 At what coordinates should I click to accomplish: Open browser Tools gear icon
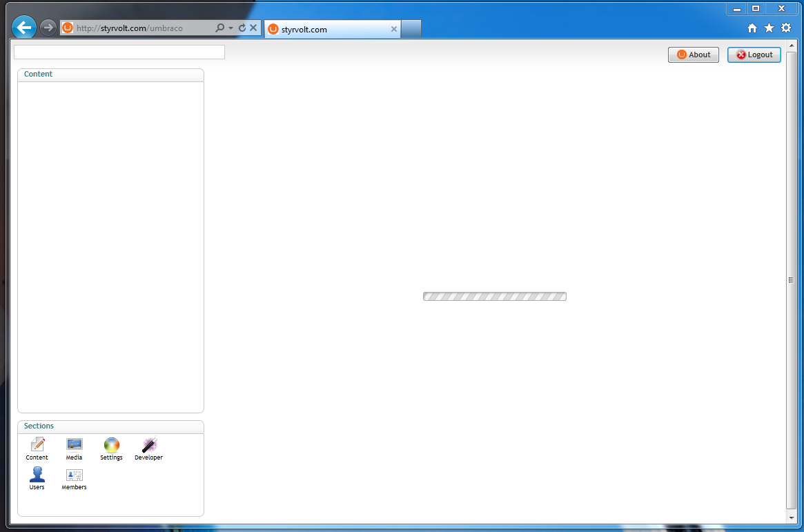(x=786, y=28)
